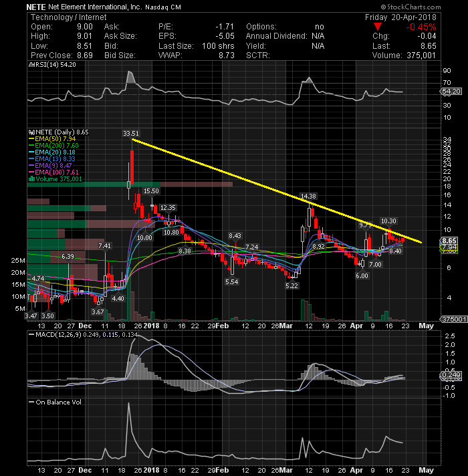Click the 4.40 price label
This screenshot has width=468, height=476.
click(118, 298)
